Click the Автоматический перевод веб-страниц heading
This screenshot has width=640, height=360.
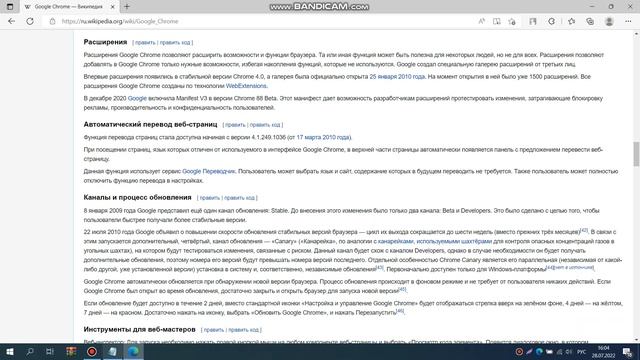150,124
